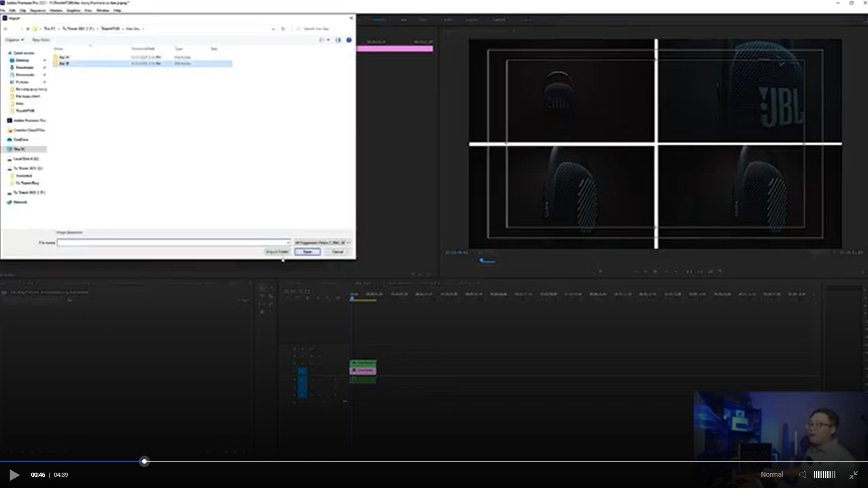
Task: Select the Razor tool
Action: click(x=271, y=296)
